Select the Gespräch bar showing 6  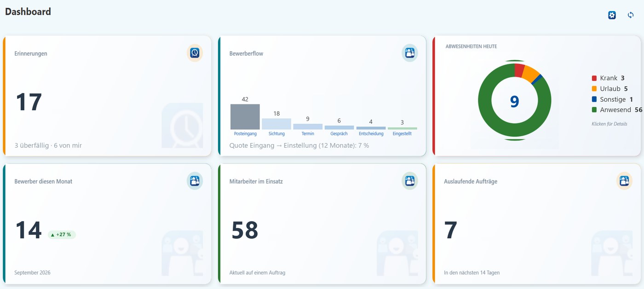coord(339,127)
